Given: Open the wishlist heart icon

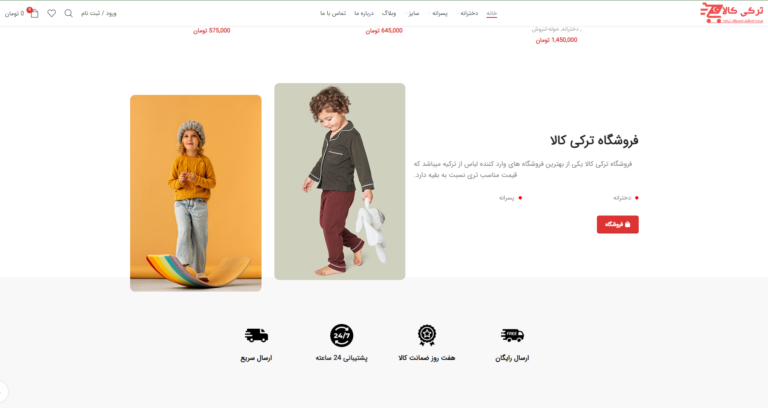Looking at the screenshot, I should [x=51, y=13].
